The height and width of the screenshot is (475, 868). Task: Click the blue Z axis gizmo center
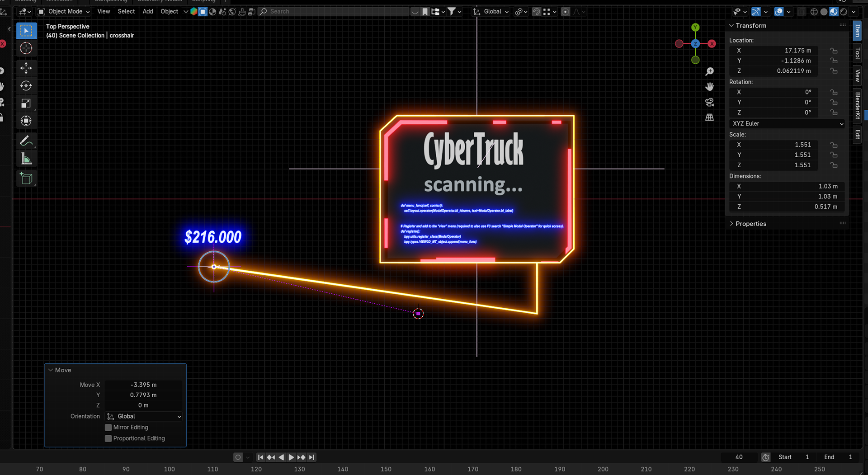pos(695,44)
